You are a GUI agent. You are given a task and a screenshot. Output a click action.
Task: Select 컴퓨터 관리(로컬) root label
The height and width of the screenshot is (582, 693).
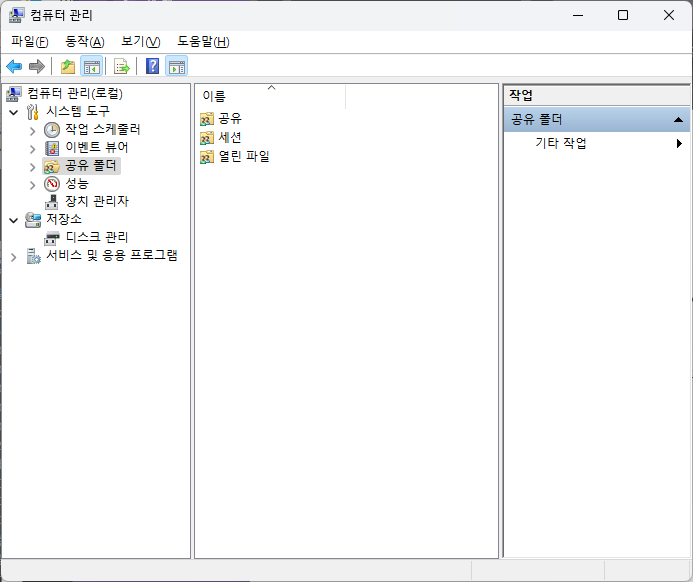[75, 93]
